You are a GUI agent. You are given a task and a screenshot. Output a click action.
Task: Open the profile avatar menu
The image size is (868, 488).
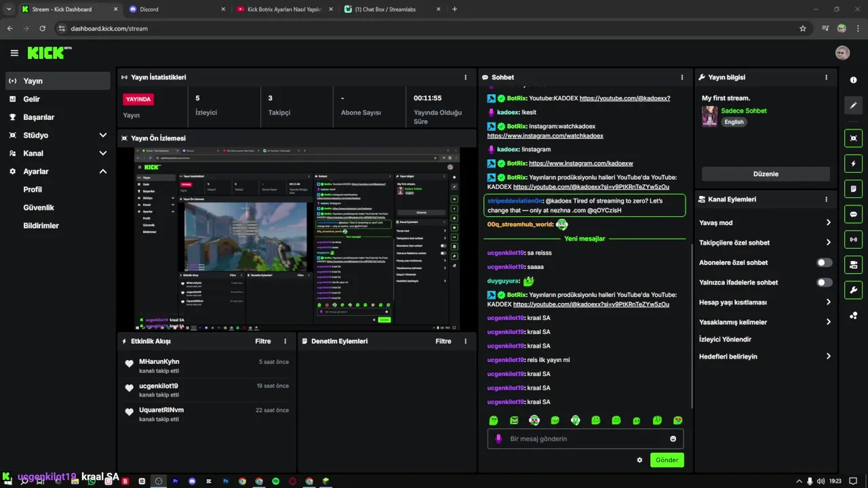point(842,53)
